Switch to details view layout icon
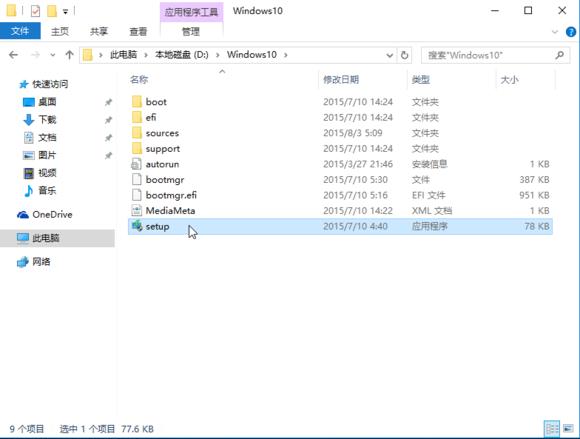The width and height of the screenshot is (580, 439). click(552, 429)
